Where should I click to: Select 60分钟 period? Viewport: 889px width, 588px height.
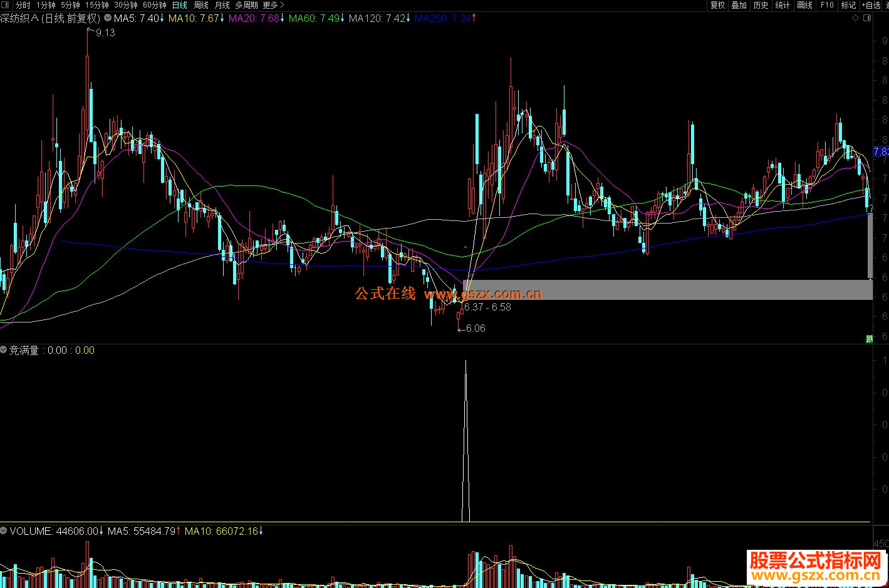coord(155,5)
